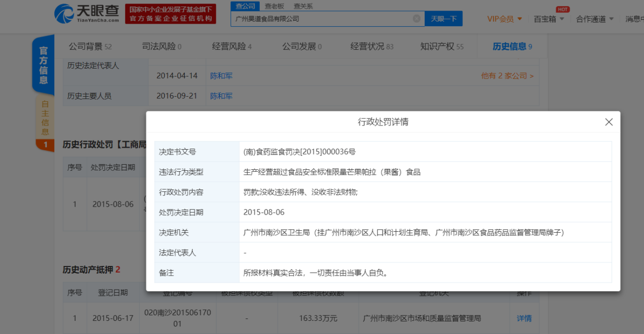Select the 官方信息 side tab
This screenshot has width=644, height=334.
pos(43,65)
